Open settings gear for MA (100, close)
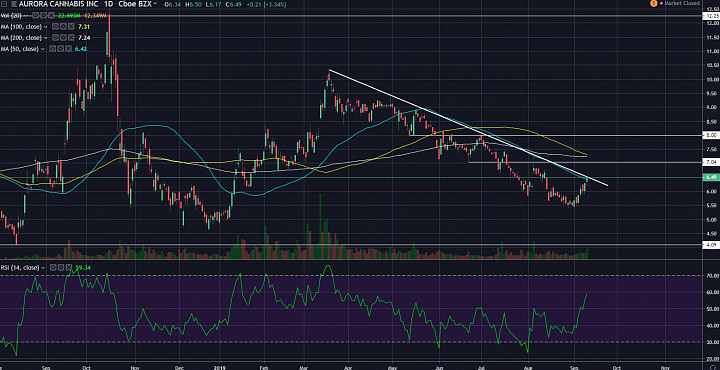 63,27
